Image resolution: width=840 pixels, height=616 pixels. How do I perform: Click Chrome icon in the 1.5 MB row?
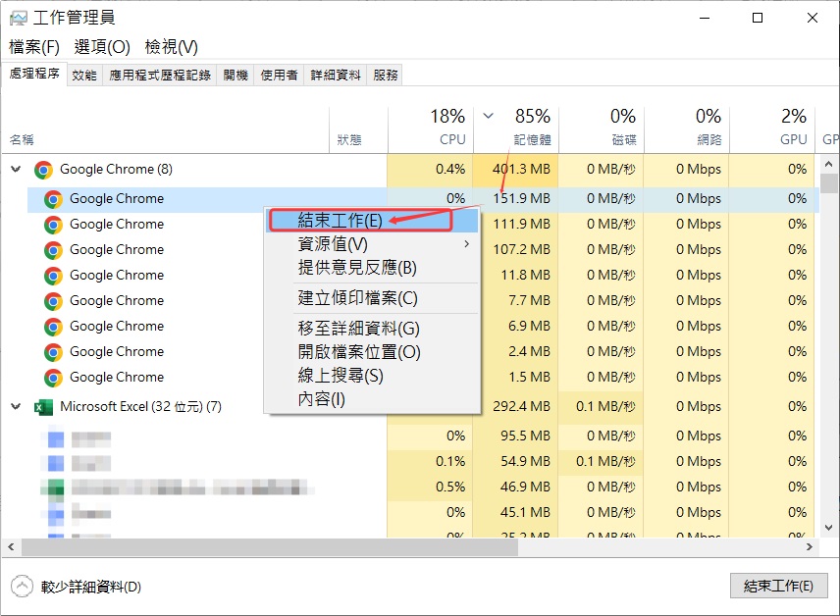(53, 378)
